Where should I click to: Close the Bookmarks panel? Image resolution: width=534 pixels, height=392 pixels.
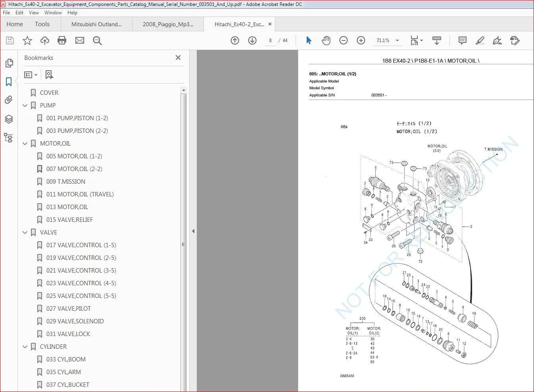pyautogui.click(x=178, y=58)
